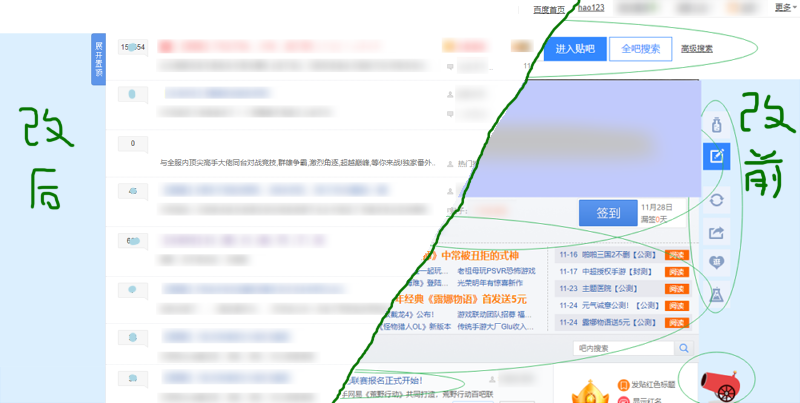Click 阅读 for 中超授权手游 row
The height and width of the screenshot is (403, 800).
click(x=677, y=272)
